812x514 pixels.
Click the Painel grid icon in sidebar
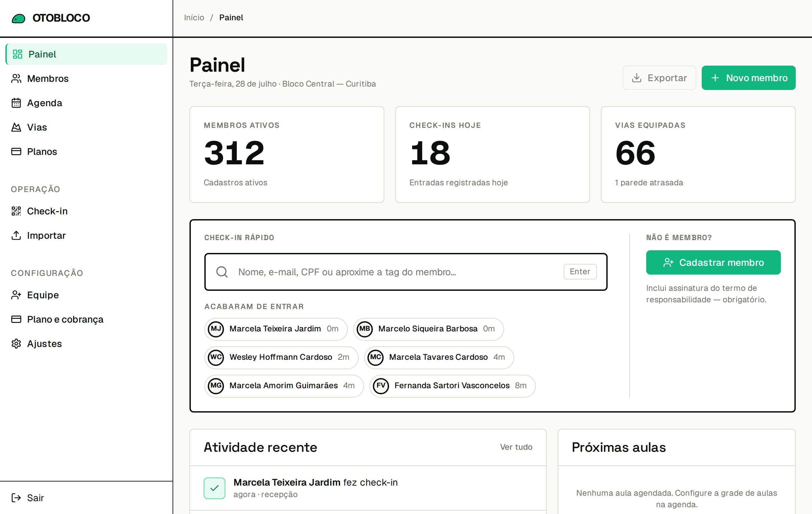point(17,54)
